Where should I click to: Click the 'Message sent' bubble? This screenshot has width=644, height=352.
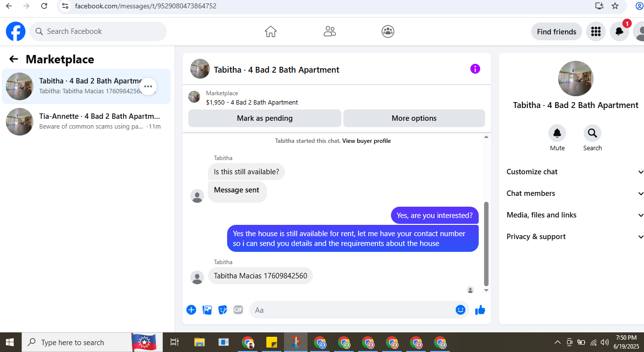[237, 191]
